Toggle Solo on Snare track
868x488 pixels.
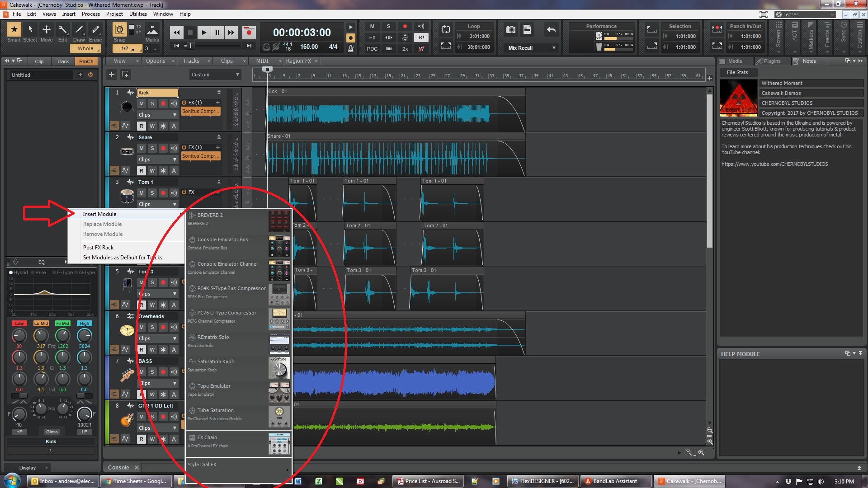point(152,148)
